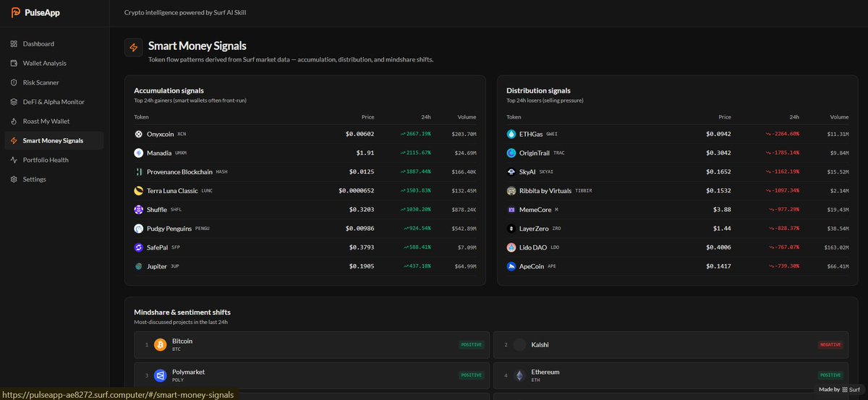
Task: Click the Mindshare & sentiment shifts heading
Action: pos(182,312)
